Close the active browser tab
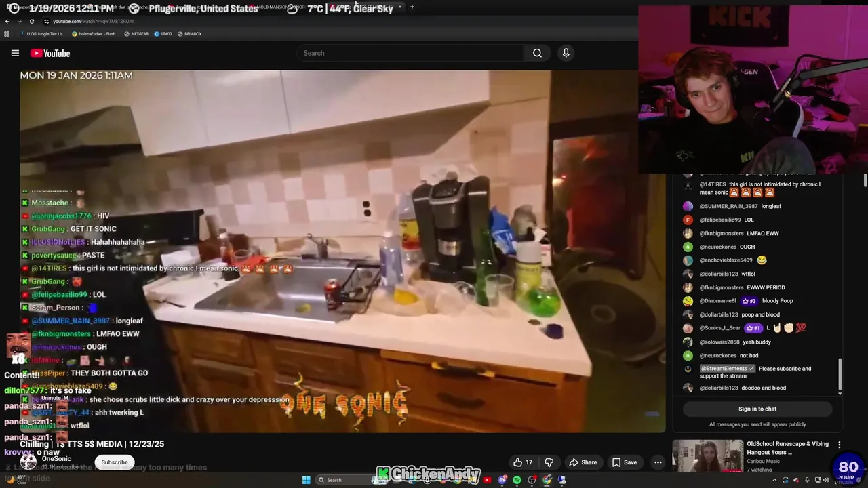This screenshot has width=868, height=488. tap(399, 7)
